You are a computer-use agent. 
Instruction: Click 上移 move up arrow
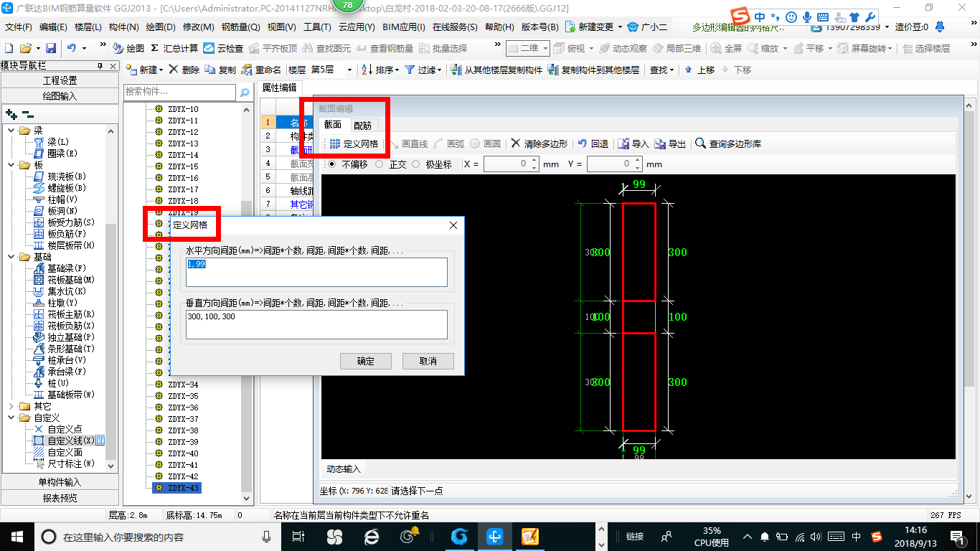pyautogui.click(x=699, y=70)
